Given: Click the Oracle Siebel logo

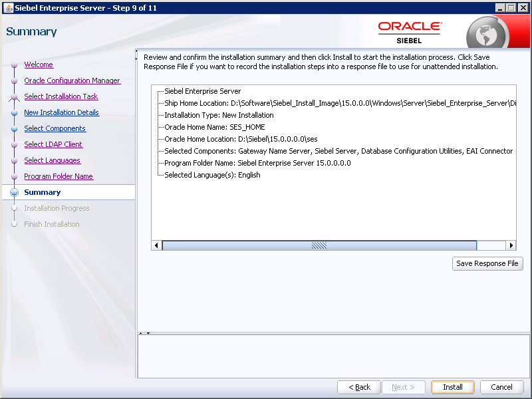Looking at the screenshot, I should 410,33.
